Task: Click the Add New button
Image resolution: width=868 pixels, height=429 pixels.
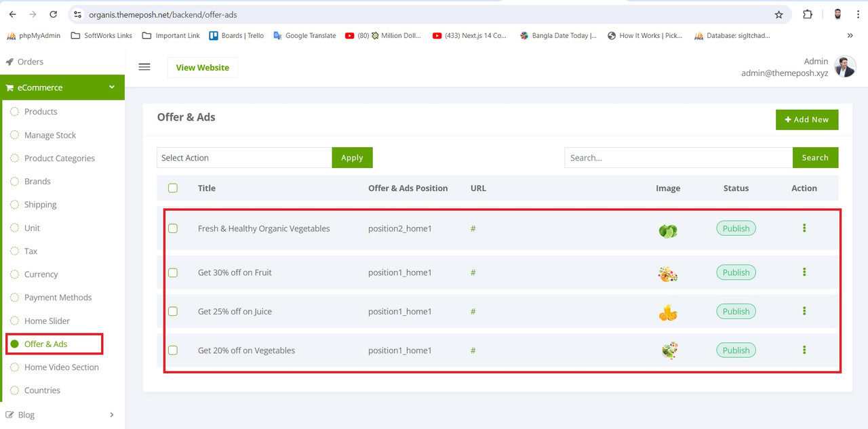Action: pyautogui.click(x=807, y=119)
